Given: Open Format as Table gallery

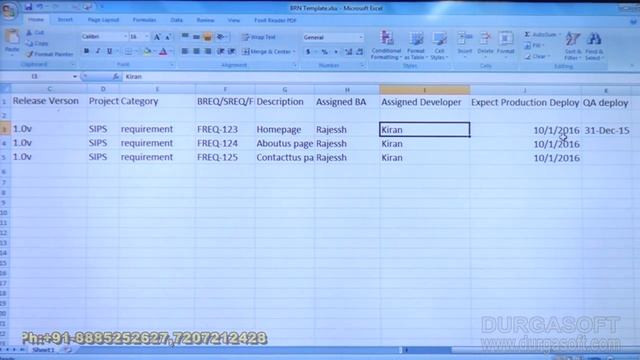Looking at the screenshot, I should pos(416,45).
